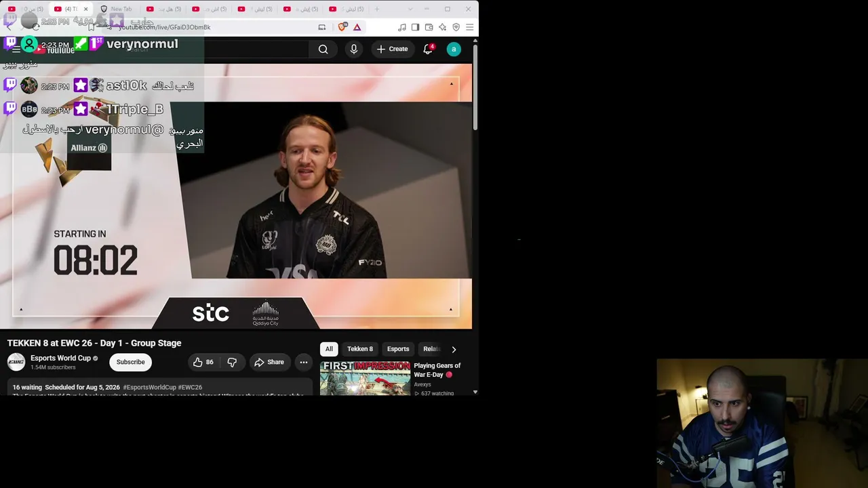868x488 pixels.
Task: Open a new browser tab with plus
Action: pos(377,9)
